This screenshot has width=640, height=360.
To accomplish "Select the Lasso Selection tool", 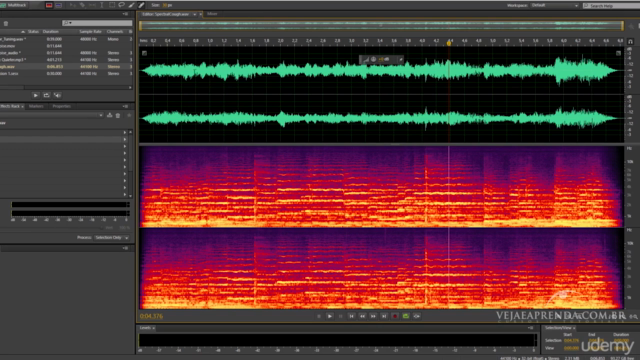I will pyautogui.click(x=122, y=5).
